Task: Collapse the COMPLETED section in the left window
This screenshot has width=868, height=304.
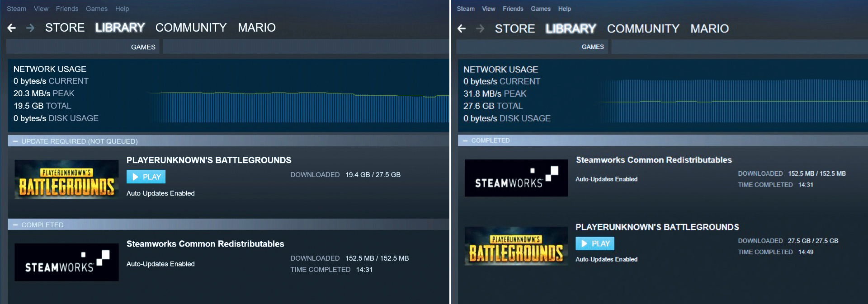Action: pyautogui.click(x=16, y=225)
